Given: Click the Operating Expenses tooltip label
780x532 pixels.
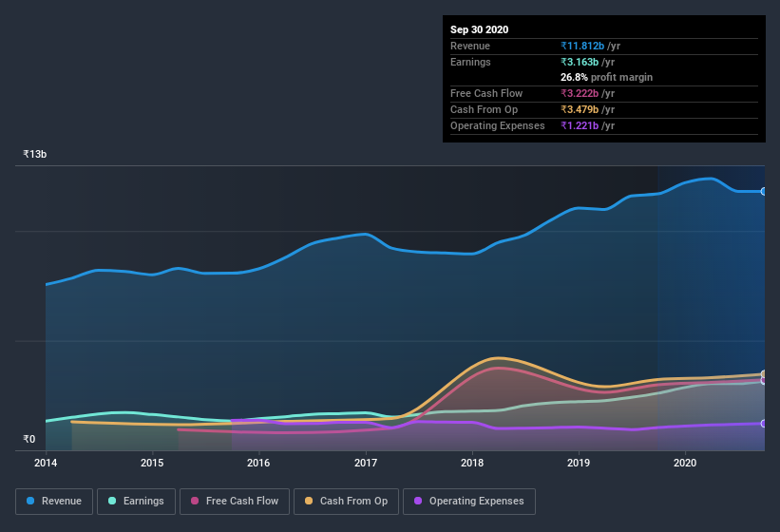Looking at the screenshot, I should (498, 125).
